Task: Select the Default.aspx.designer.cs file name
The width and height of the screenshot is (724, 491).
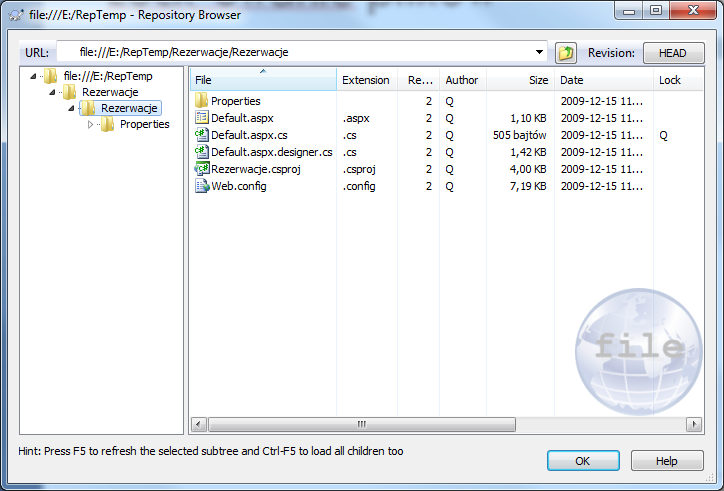Action: pyautogui.click(x=272, y=152)
